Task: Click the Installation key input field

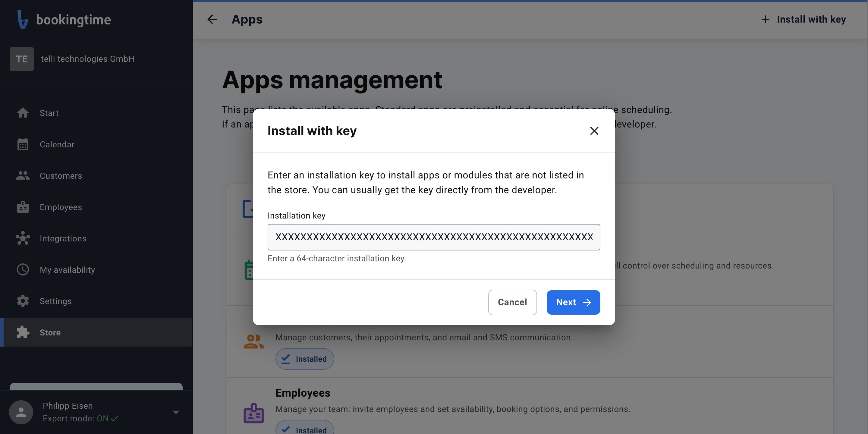Action: [434, 237]
